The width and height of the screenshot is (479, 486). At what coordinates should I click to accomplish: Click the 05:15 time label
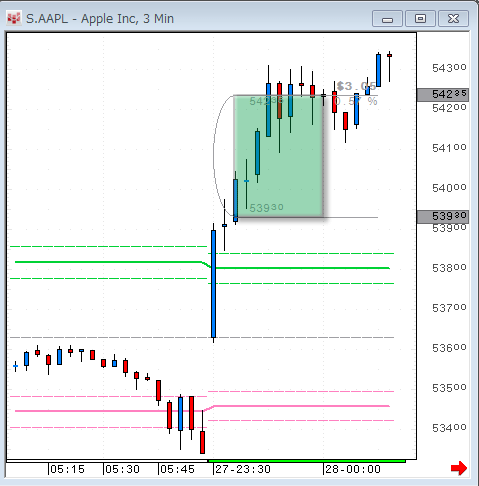click(x=67, y=470)
